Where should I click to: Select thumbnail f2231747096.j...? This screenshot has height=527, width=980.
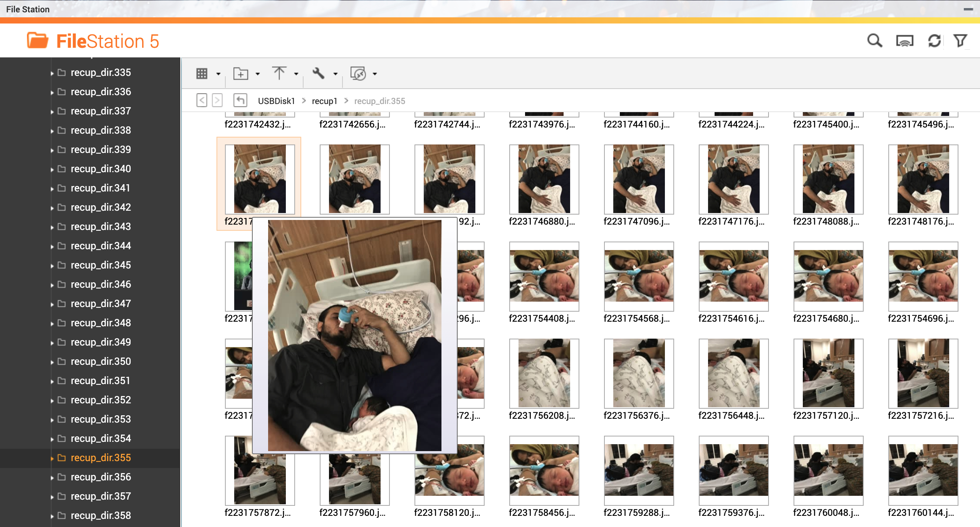tap(639, 179)
